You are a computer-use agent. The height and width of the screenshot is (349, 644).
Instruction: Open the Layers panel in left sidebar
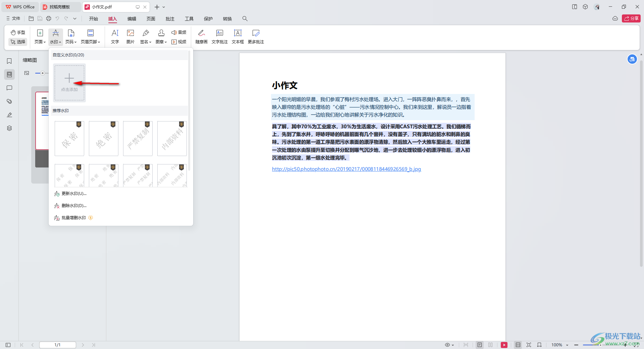click(9, 128)
